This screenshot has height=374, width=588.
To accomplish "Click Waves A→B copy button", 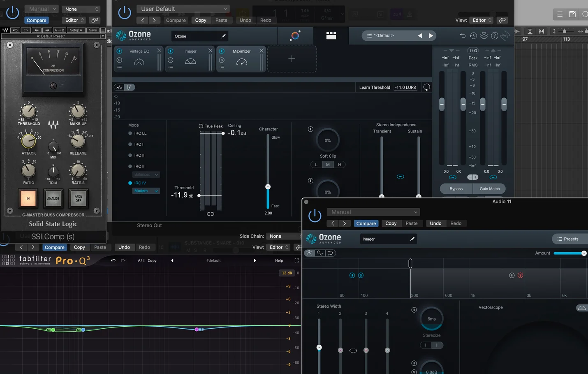I will [60, 30].
